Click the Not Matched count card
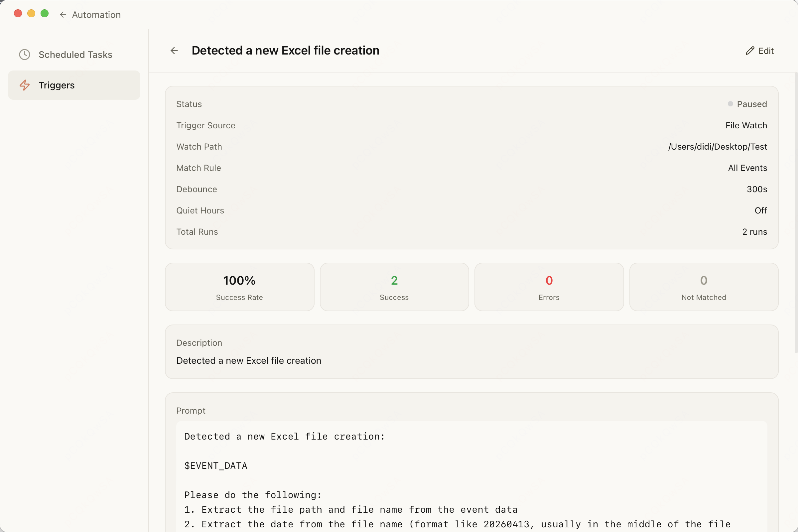The height and width of the screenshot is (532, 798). [704, 287]
